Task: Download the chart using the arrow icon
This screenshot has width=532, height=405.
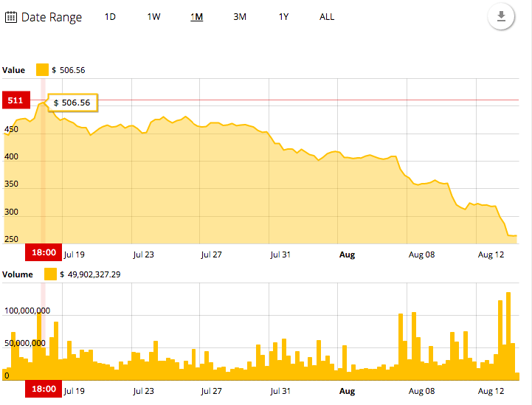Action: tap(501, 17)
